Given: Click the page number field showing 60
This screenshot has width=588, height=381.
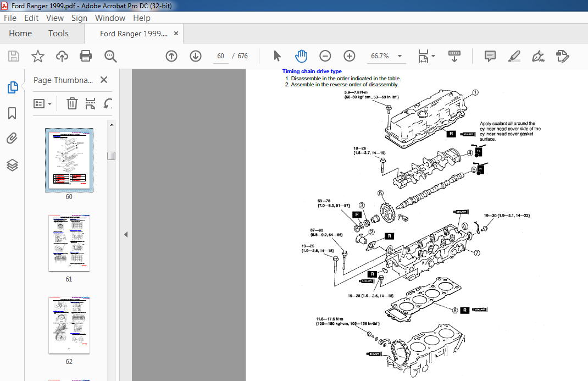Looking at the screenshot, I should [220, 56].
